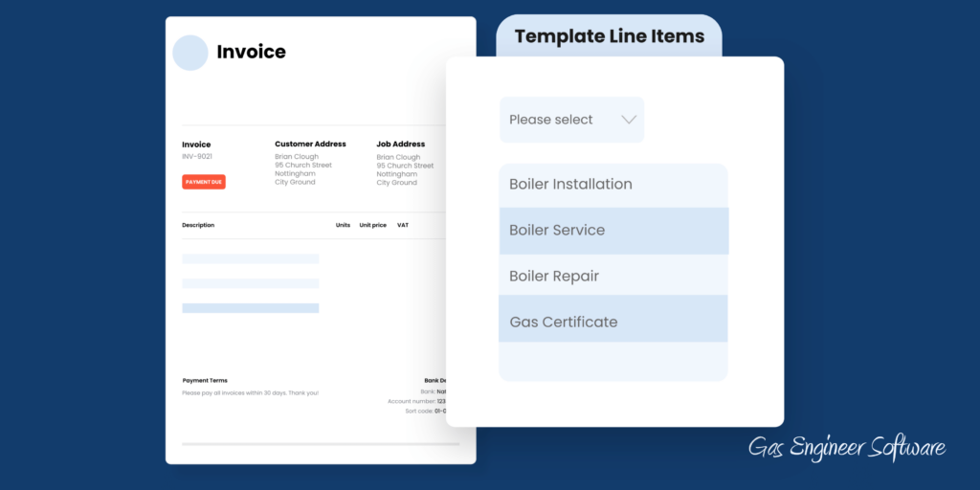Choose Boiler Installation from the list

[x=612, y=185]
